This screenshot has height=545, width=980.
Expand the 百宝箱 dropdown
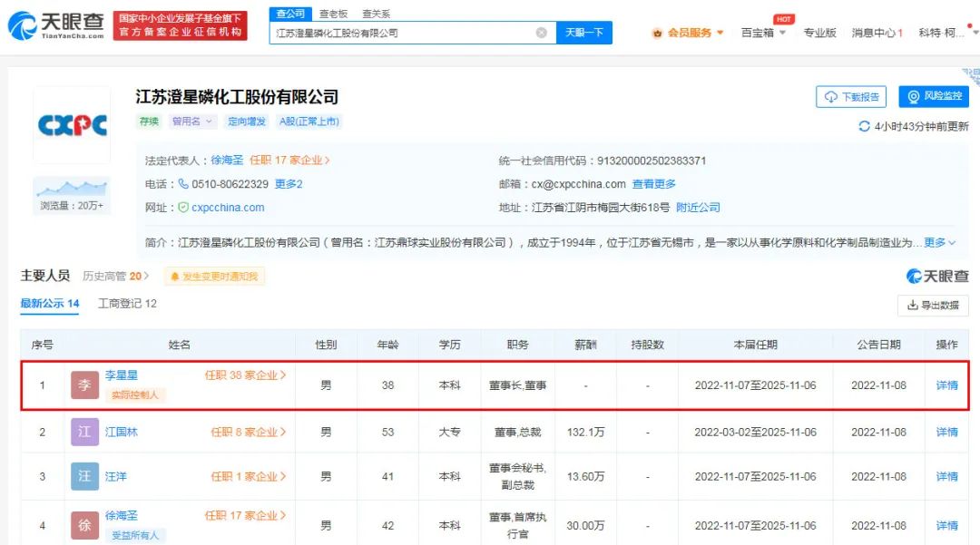coord(763,33)
